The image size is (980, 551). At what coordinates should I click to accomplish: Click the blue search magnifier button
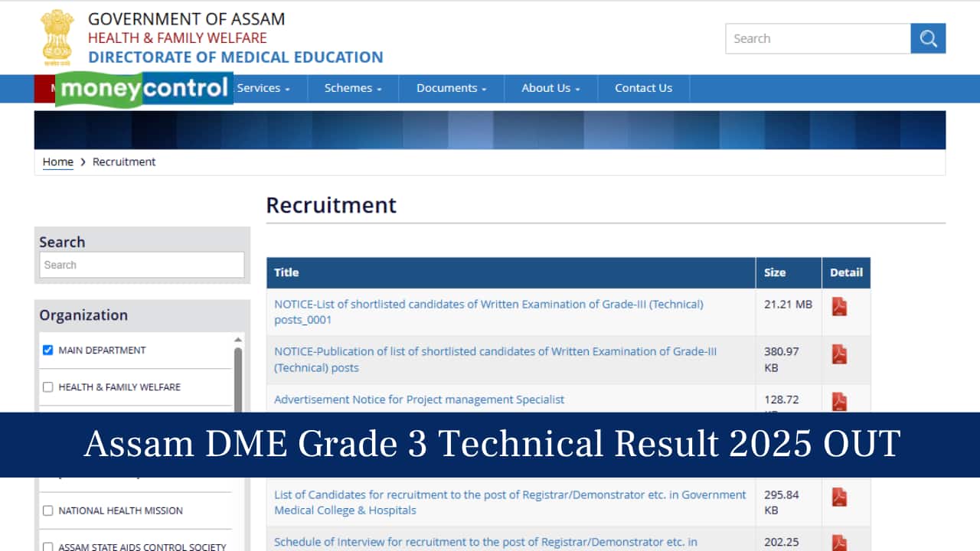928,38
